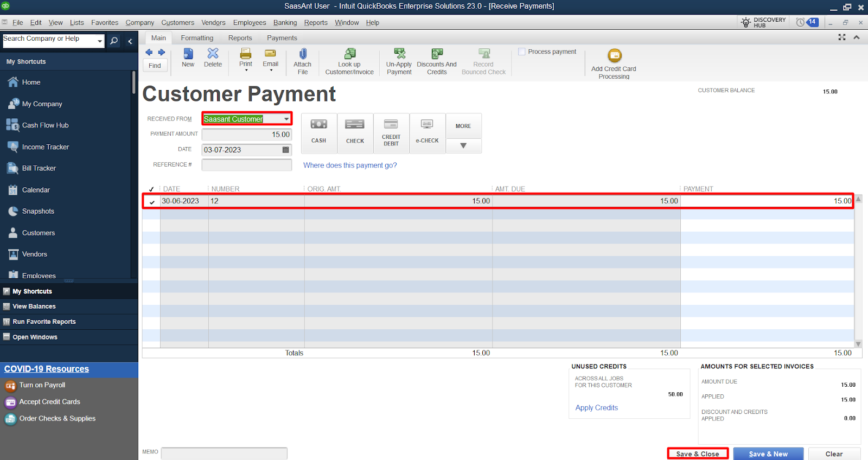The image size is (868, 460).
Task: Attach a file with paperclip icon
Action: [x=303, y=54]
